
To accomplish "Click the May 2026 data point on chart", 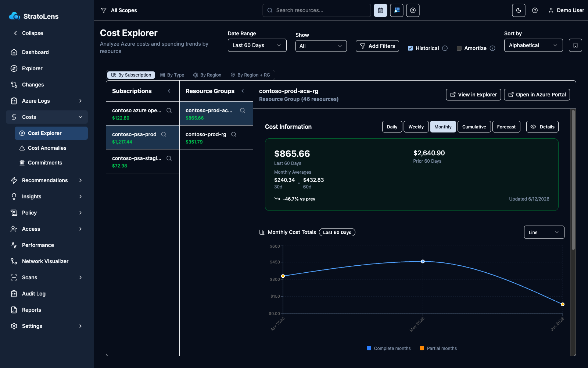I will [x=423, y=261].
